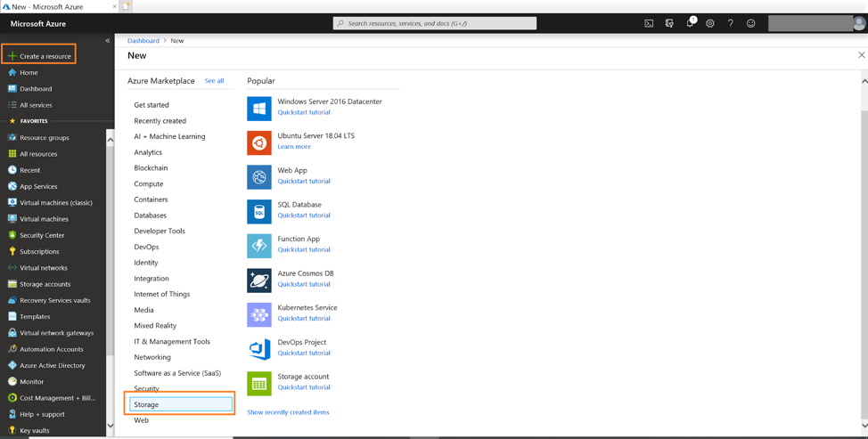This screenshot has width=868, height=439.
Task: Click the notifications bell icon
Action: tap(690, 24)
